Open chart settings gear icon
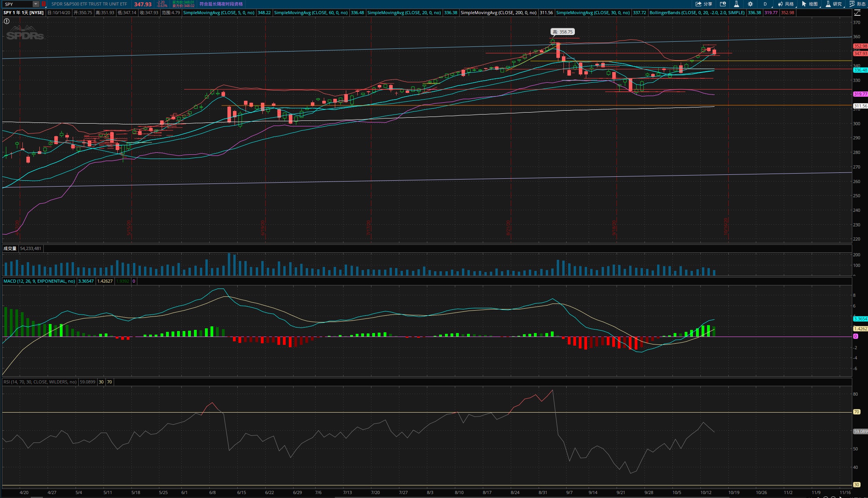The width and height of the screenshot is (868, 498). click(x=750, y=4)
